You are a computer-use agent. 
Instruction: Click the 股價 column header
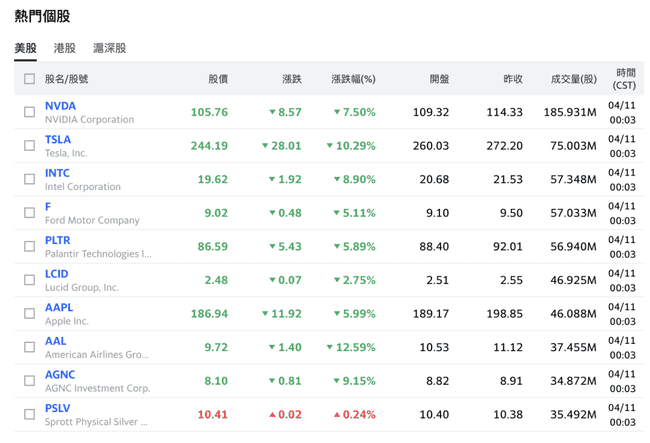218,79
